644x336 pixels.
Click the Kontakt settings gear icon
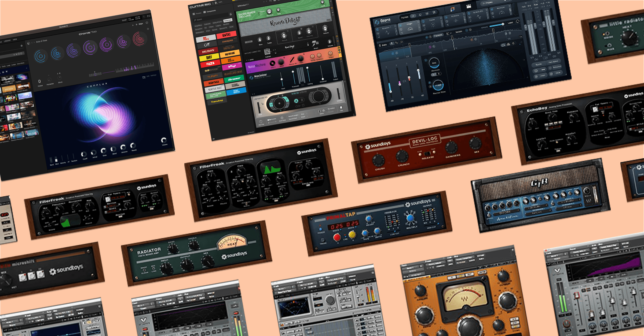coord(147,23)
